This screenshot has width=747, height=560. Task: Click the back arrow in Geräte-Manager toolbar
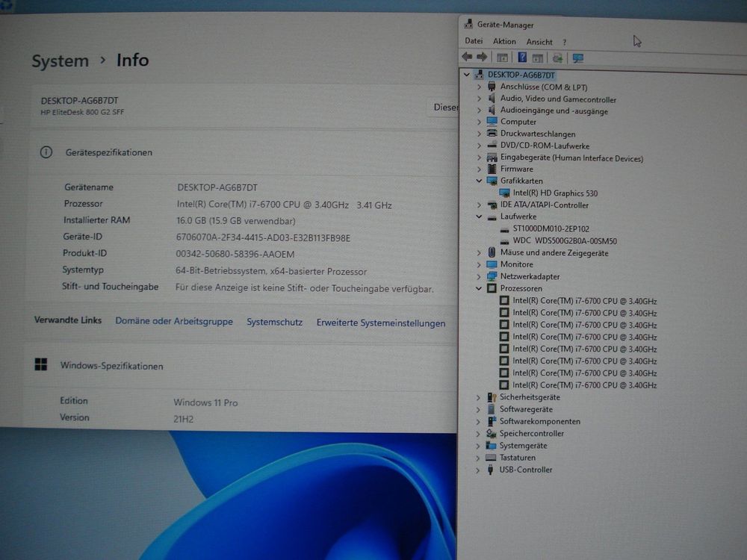point(467,57)
